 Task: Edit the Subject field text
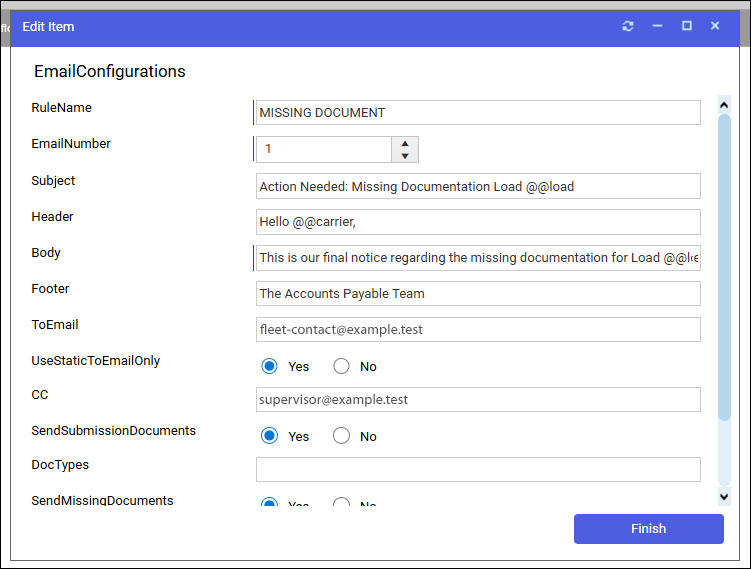(478, 186)
